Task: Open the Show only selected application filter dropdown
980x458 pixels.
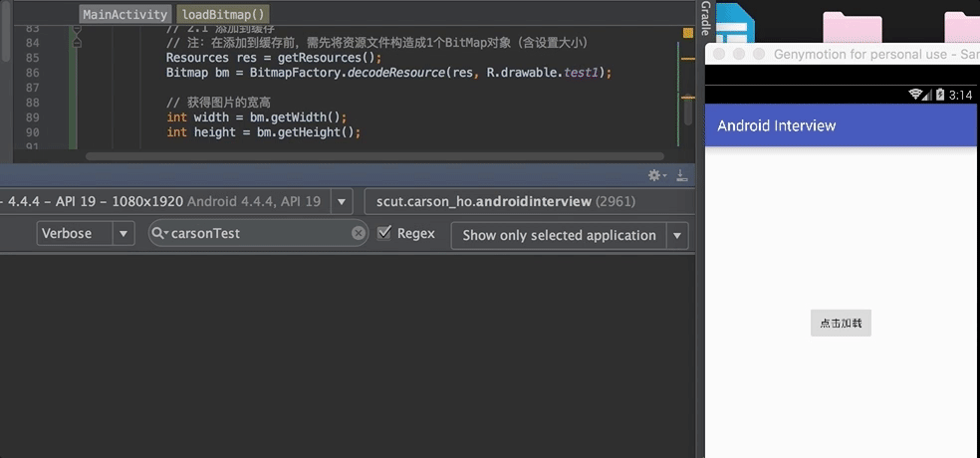Action: click(570, 236)
